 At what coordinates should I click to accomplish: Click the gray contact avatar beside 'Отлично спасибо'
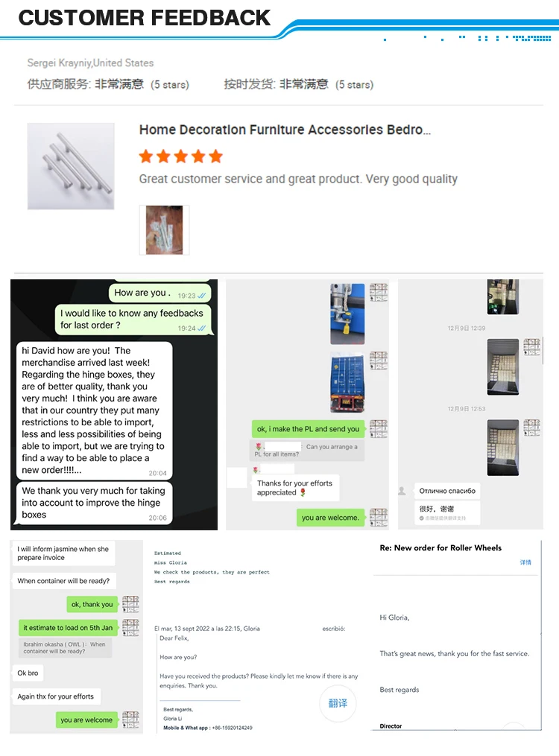click(x=402, y=491)
